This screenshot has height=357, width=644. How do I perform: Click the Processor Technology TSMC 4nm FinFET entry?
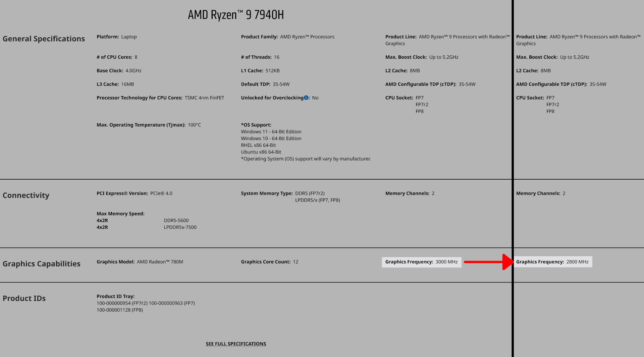click(x=160, y=98)
